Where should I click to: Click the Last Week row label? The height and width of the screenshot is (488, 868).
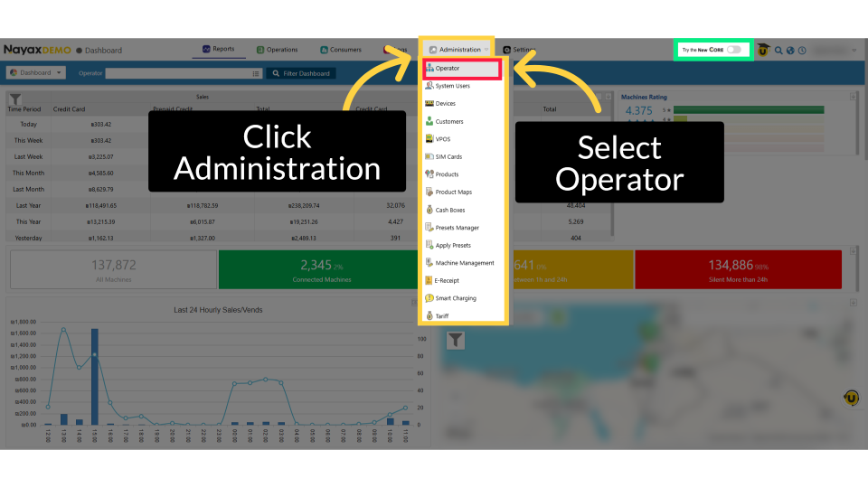[28, 156]
